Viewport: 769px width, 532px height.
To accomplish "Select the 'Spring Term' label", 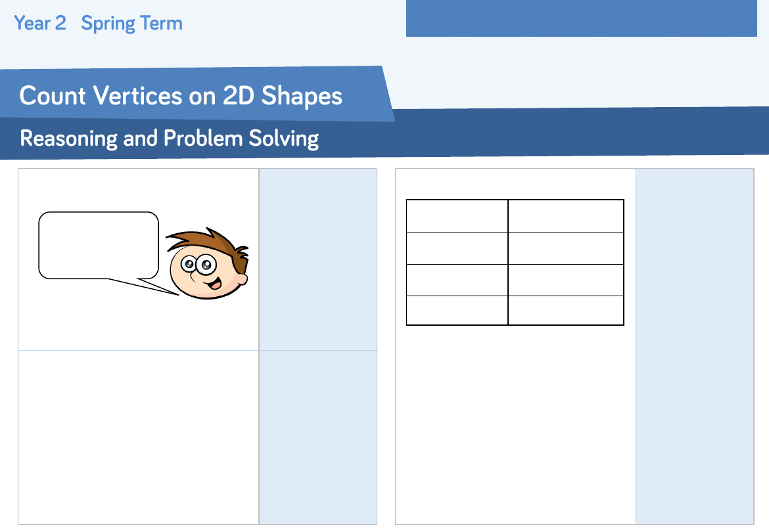I will tap(131, 24).
